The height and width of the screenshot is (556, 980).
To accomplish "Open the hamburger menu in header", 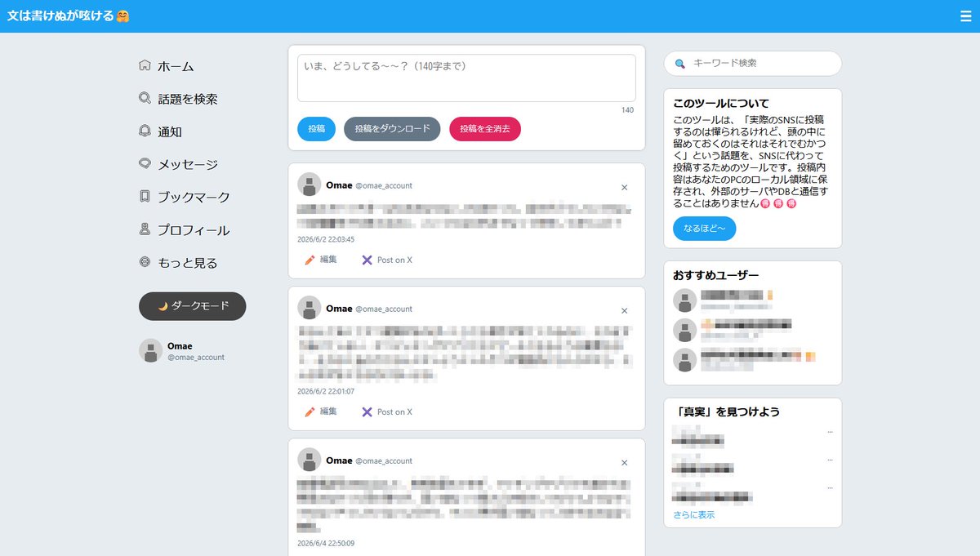I will point(966,16).
